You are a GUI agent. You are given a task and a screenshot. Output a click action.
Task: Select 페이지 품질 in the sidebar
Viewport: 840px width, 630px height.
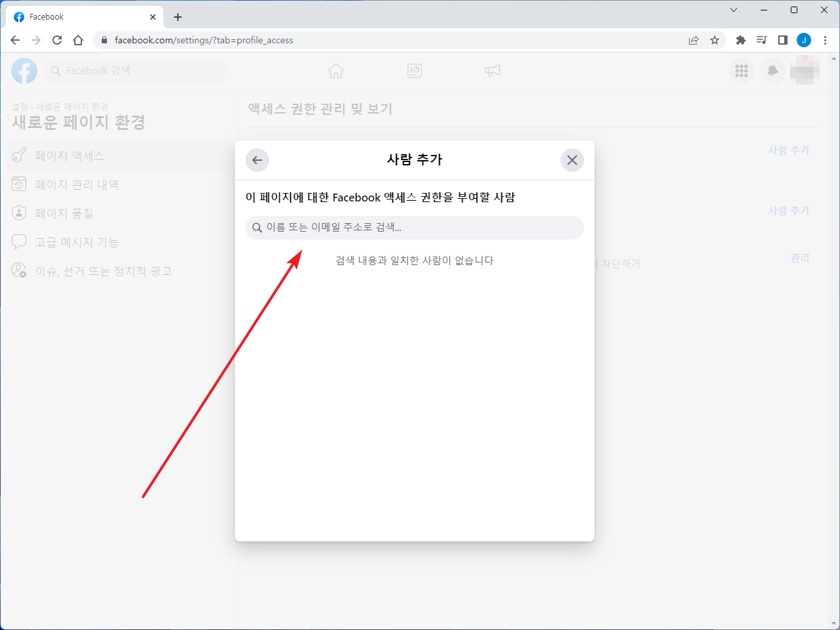point(117,213)
